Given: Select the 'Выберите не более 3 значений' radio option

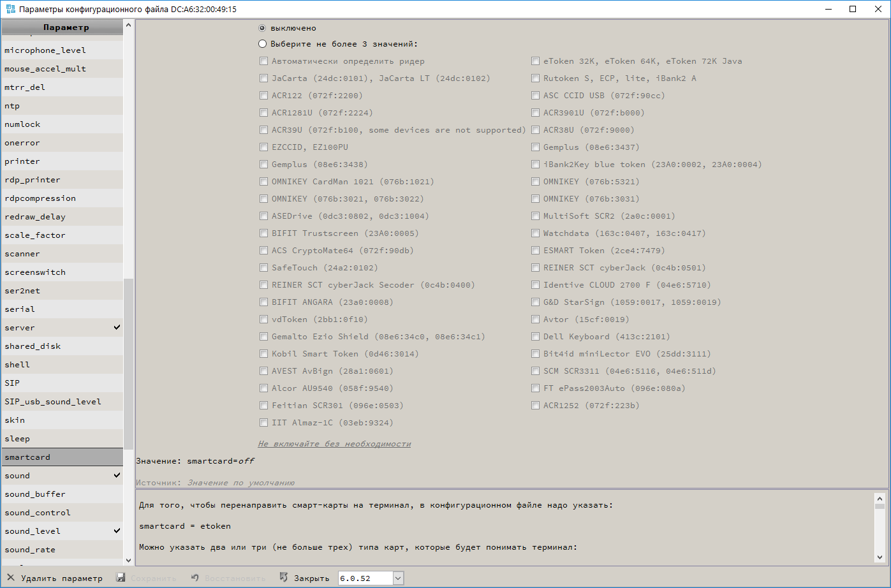Looking at the screenshot, I should pos(262,44).
